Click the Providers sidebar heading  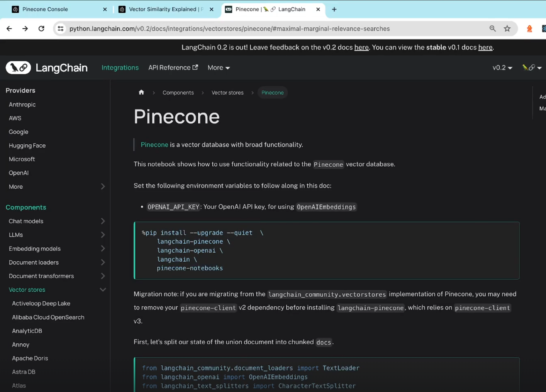20,90
